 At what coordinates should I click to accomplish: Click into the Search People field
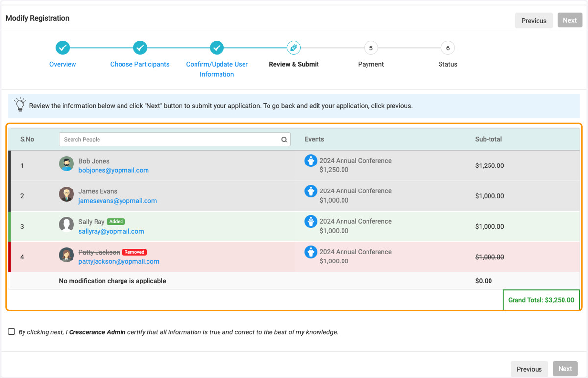point(174,140)
